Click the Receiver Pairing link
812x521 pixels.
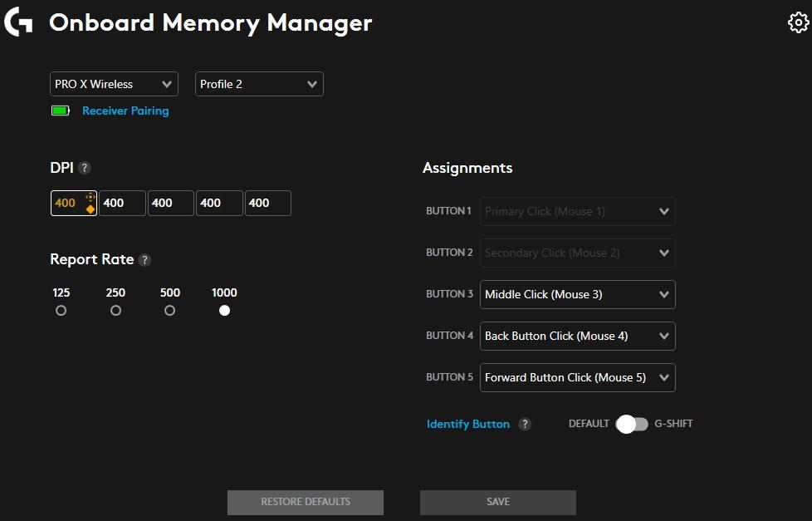click(125, 111)
